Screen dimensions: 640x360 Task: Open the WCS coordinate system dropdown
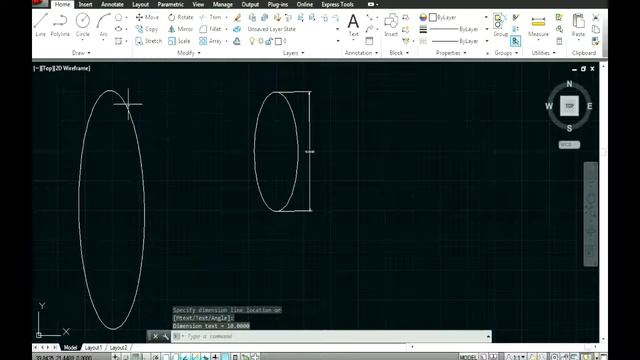[x=569, y=144]
